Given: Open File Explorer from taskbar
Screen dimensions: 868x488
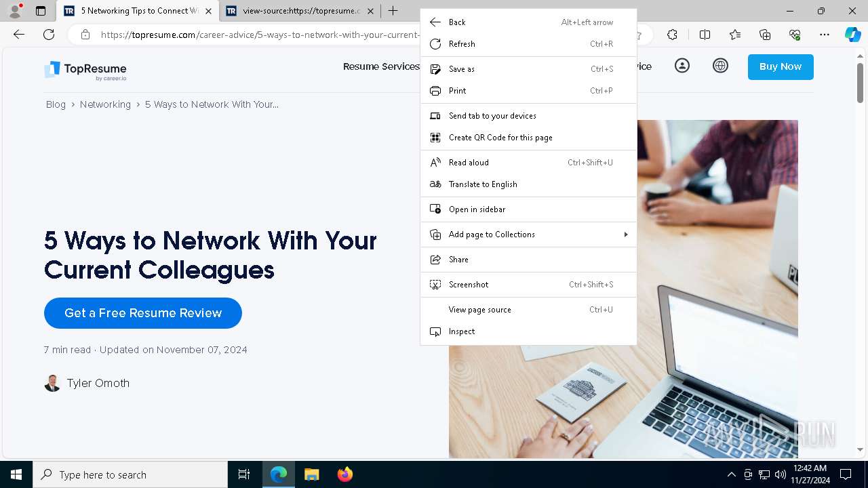Looking at the screenshot, I should [x=311, y=474].
